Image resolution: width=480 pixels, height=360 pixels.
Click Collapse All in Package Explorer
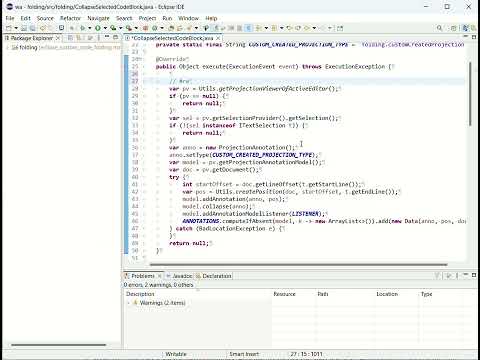click(x=70, y=38)
